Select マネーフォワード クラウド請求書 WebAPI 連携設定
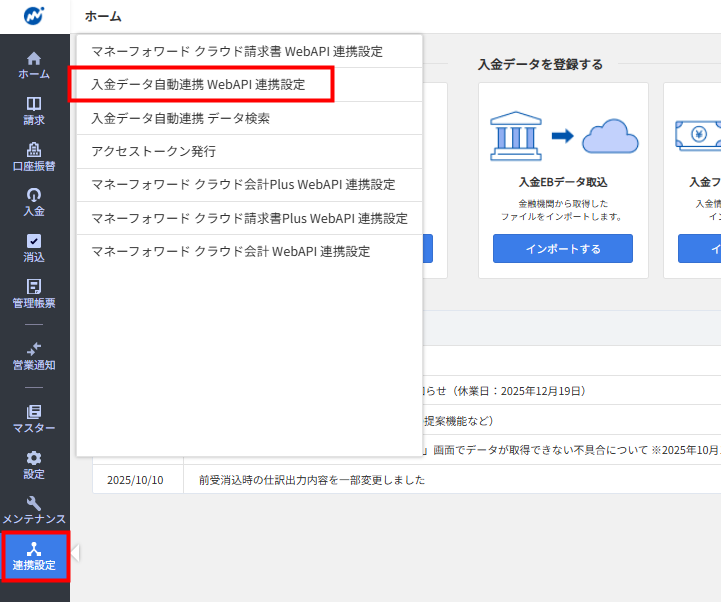 point(236,51)
